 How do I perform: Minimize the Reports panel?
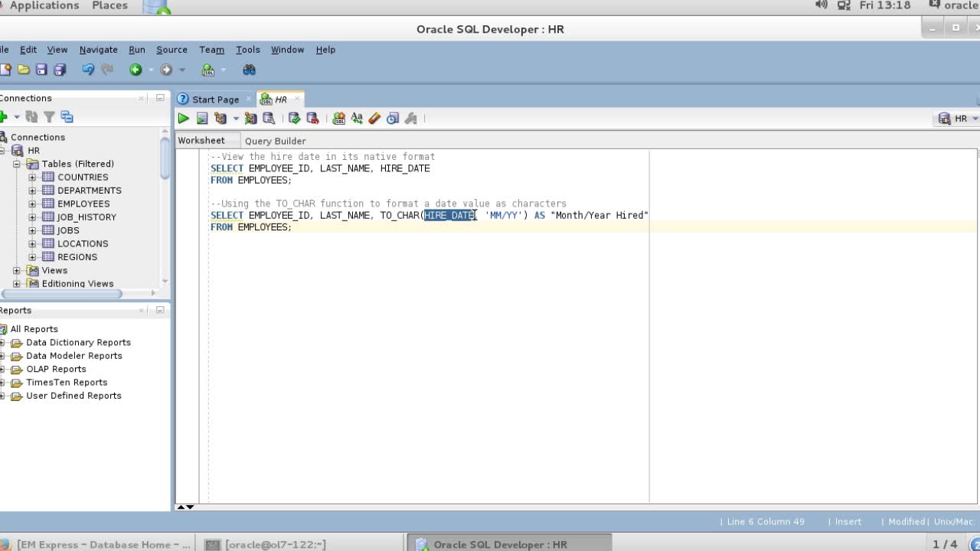[x=160, y=310]
